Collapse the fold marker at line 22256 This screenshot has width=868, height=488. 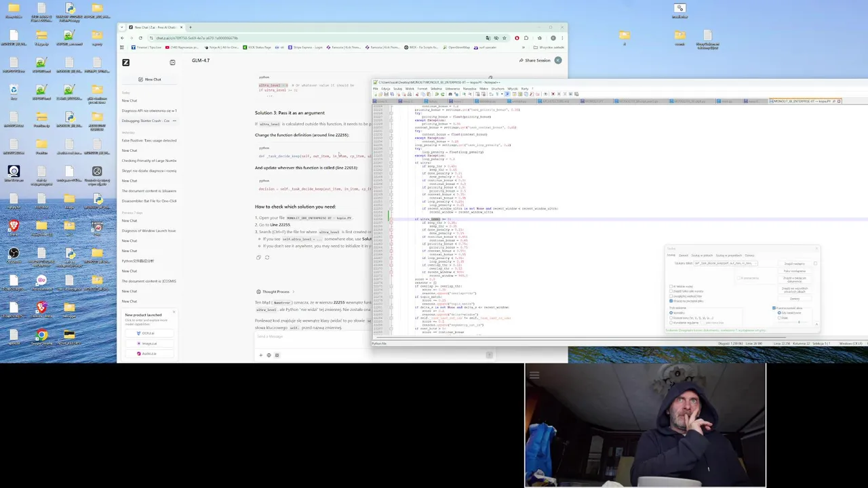click(x=391, y=220)
